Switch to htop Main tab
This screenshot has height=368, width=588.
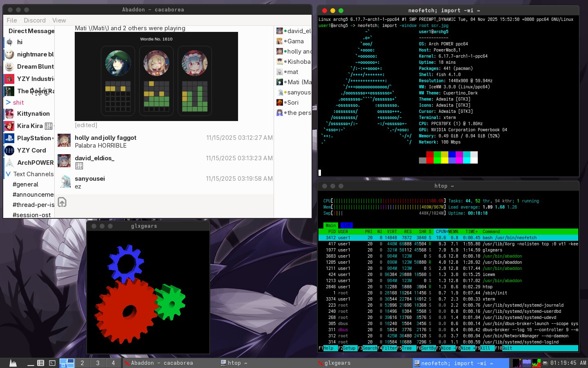click(330, 225)
